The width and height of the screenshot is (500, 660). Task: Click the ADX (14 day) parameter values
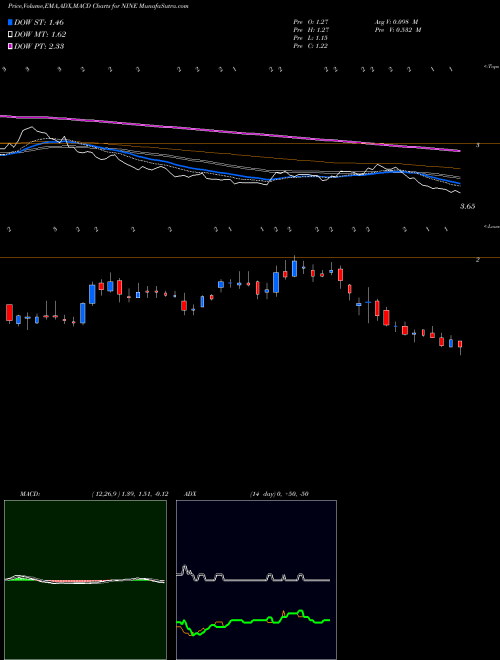[x=278, y=494]
